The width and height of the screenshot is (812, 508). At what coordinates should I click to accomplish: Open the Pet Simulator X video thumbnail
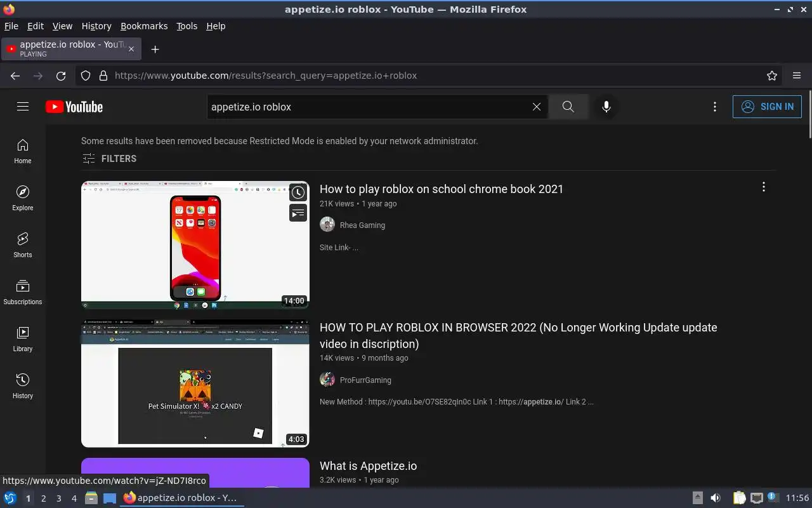pos(195,384)
